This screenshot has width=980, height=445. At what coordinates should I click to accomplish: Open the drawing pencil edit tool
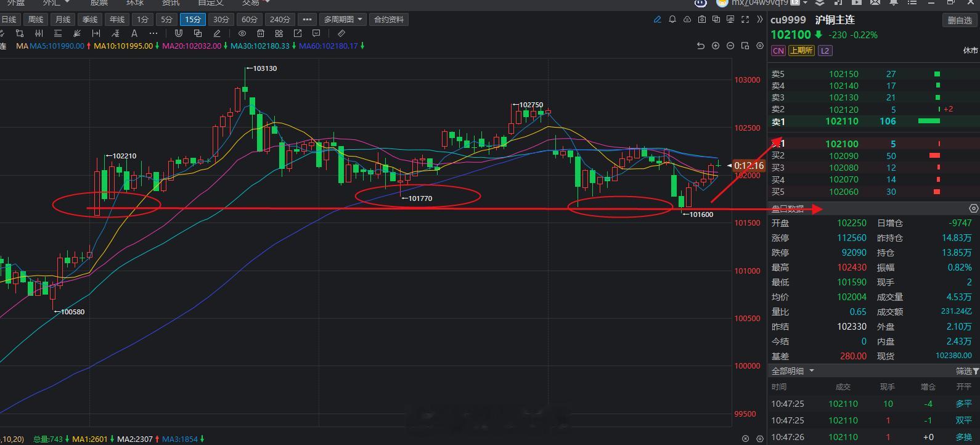click(x=217, y=33)
